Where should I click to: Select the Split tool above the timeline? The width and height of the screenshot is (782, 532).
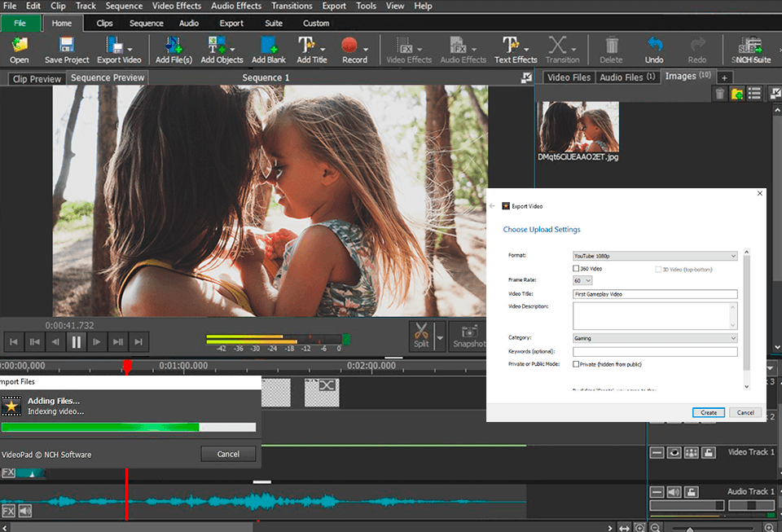point(423,336)
